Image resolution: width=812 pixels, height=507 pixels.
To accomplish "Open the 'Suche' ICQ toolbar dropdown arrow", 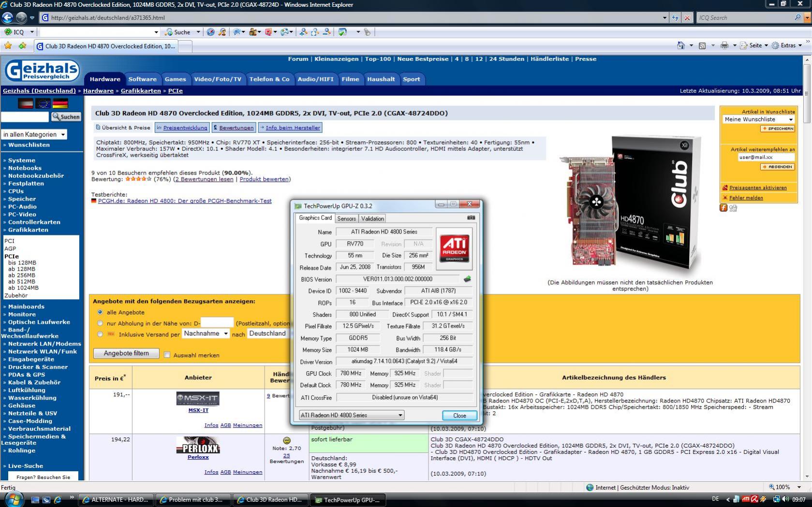I will click(198, 32).
